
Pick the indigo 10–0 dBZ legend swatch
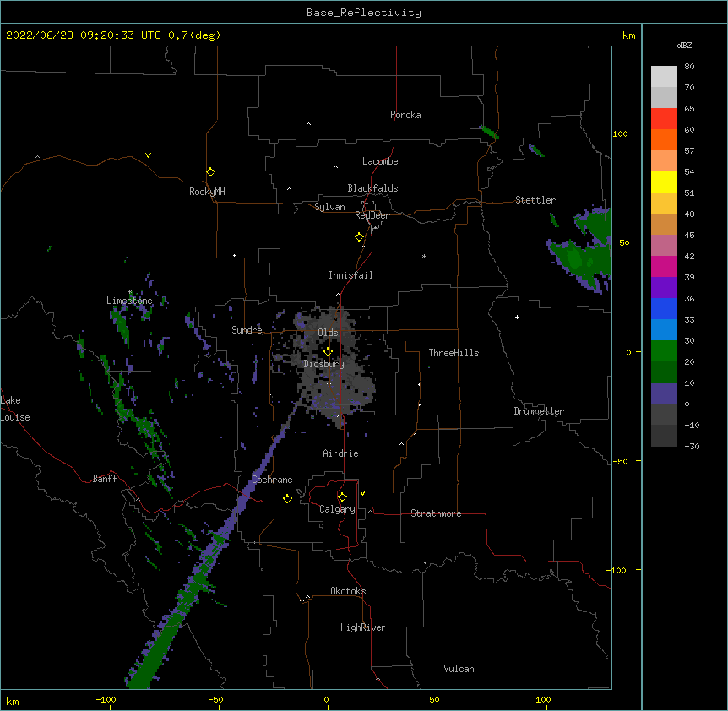(664, 393)
